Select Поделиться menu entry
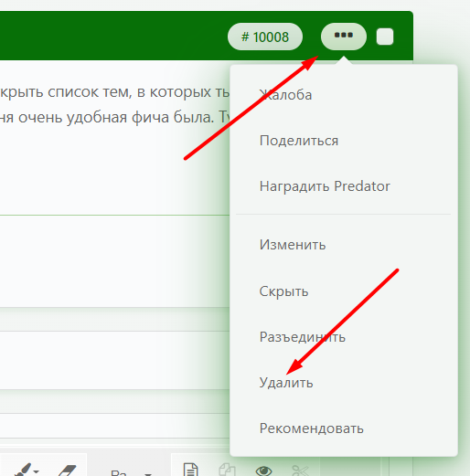This screenshot has height=476, width=470. pos(299,141)
